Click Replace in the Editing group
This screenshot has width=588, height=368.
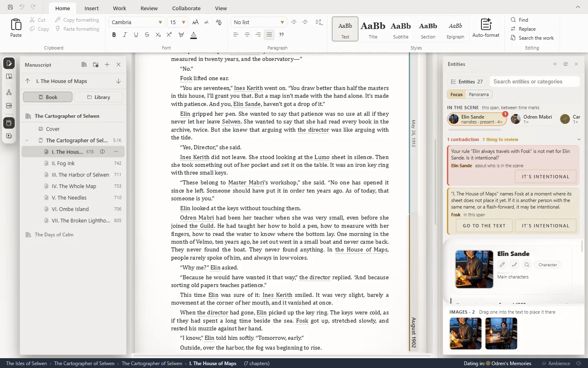point(523,29)
